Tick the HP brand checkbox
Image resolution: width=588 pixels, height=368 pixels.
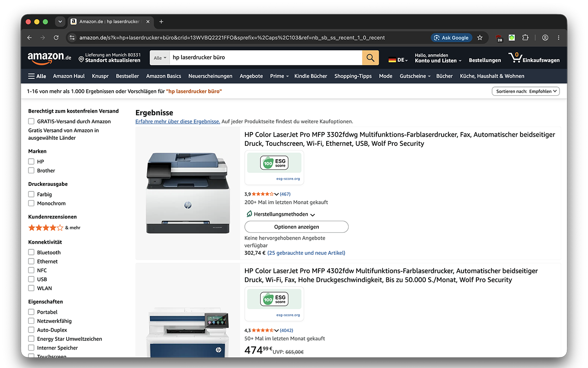[x=31, y=161]
